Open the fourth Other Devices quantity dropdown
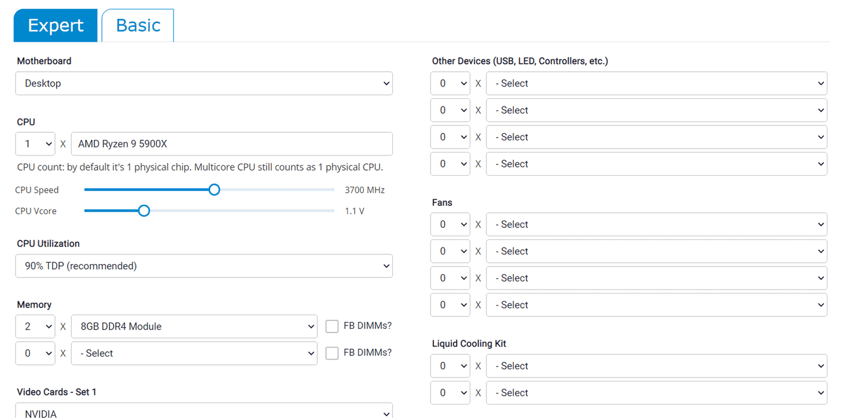 (450, 164)
